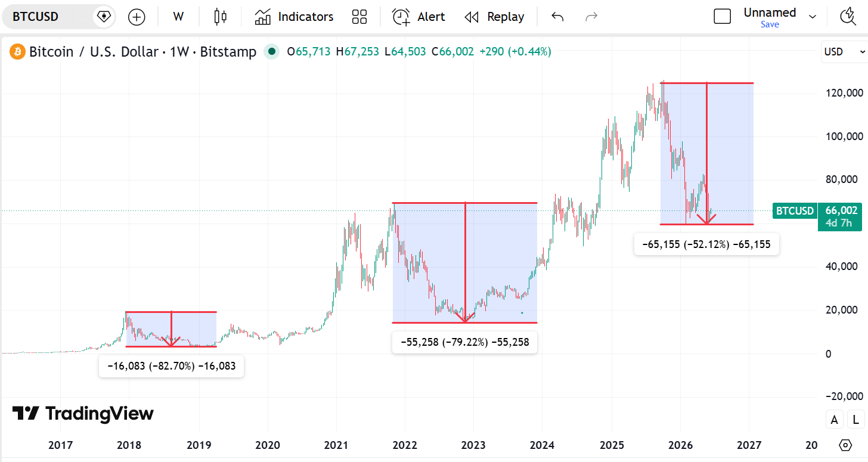Toggle the layout checkbox square
The image size is (868, 462).
pyautogui.click(x=722, y=17)
